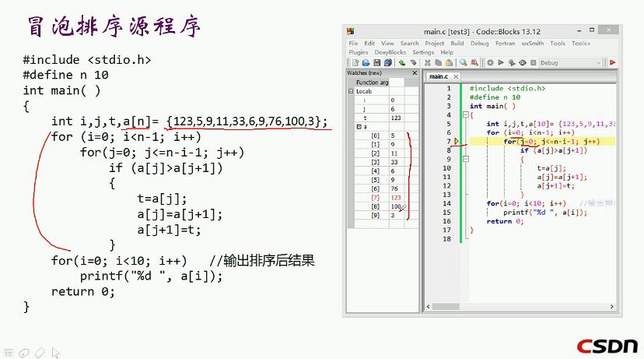Open the Help menu

pyautogui.click(x=447, y=52)
